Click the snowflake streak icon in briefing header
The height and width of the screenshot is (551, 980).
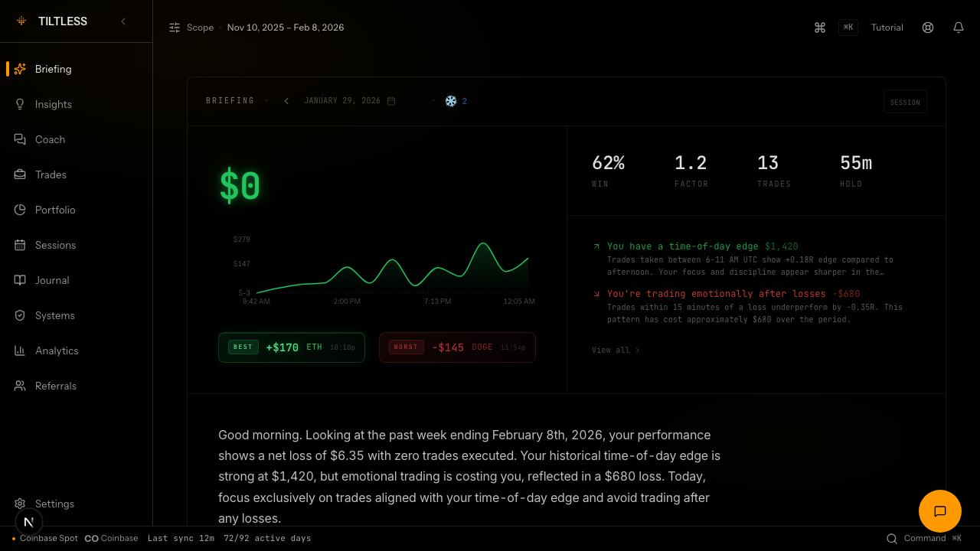click(451, 100)
